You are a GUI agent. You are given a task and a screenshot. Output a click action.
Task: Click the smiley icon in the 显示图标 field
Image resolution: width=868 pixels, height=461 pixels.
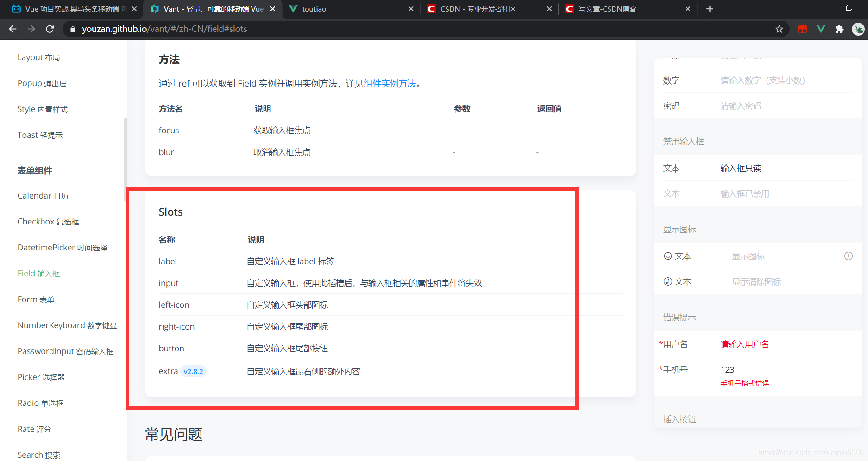coord(667,255)
